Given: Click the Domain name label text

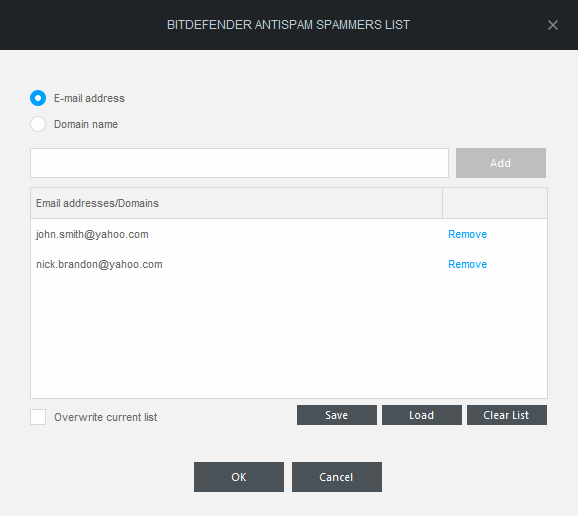Looking at the screenshot, I should [86, 124].
